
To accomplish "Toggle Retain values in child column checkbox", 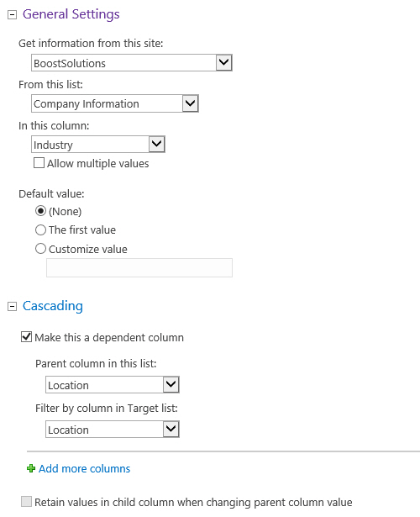I will (x=26, y=502).
